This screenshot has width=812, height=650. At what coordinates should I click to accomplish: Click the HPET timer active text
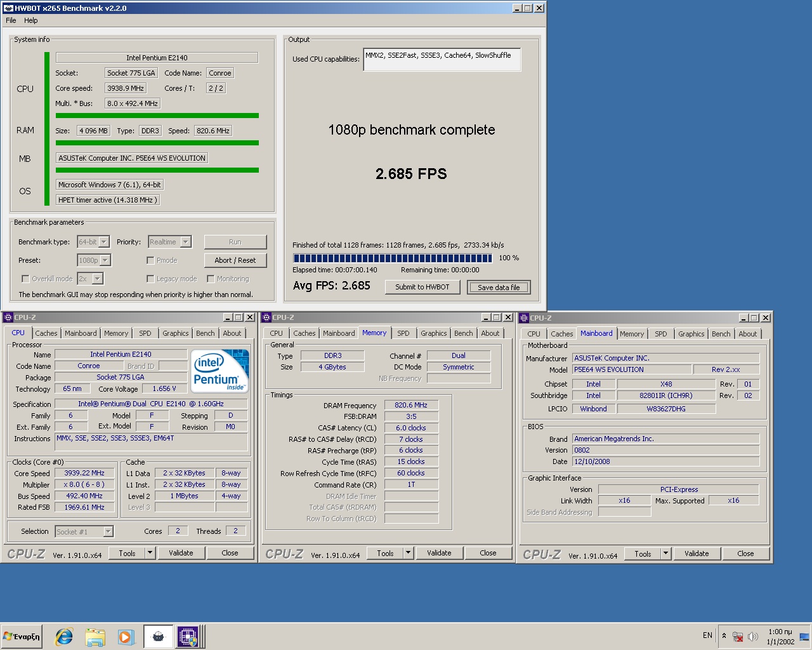(x=107, y=200)
